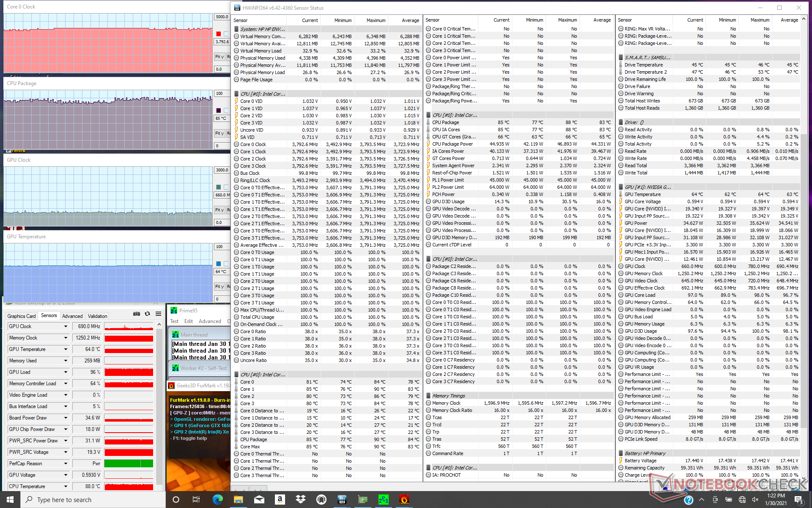This screenshot has width=812, height=508.
Task: Click the Dropbox icon in taskbar
Action: 300,500
